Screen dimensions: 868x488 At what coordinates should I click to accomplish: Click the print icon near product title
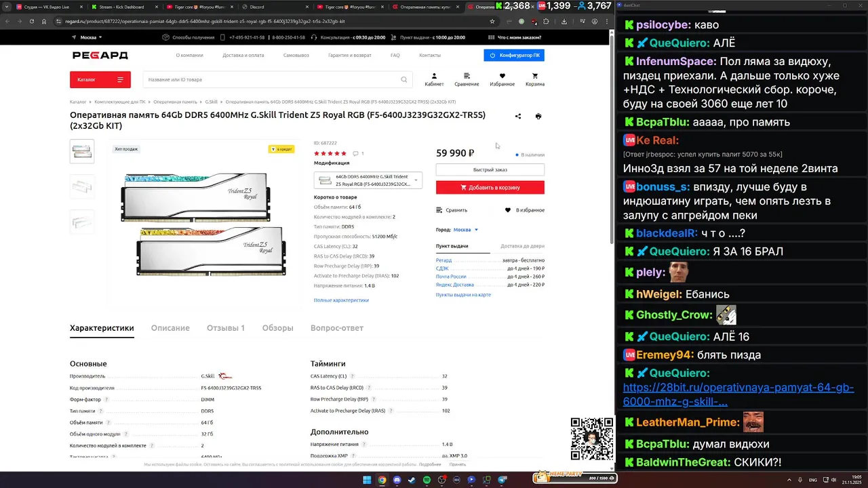538,117
